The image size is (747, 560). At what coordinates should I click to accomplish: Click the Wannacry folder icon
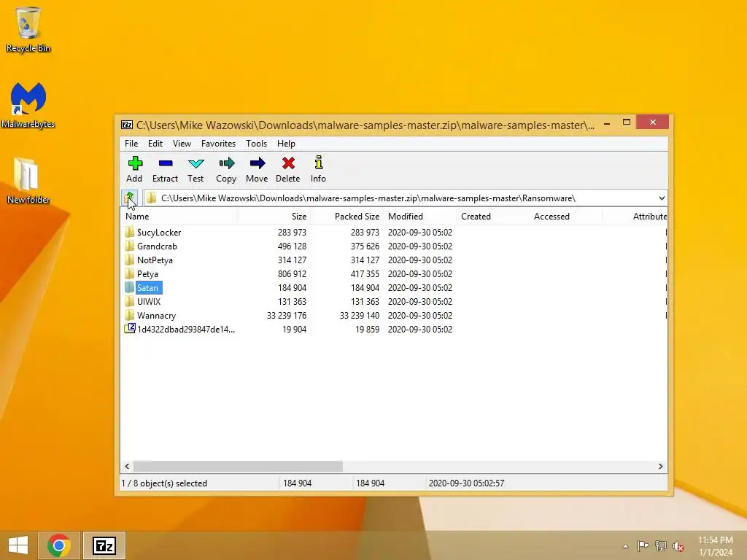(x=129, y=315)
